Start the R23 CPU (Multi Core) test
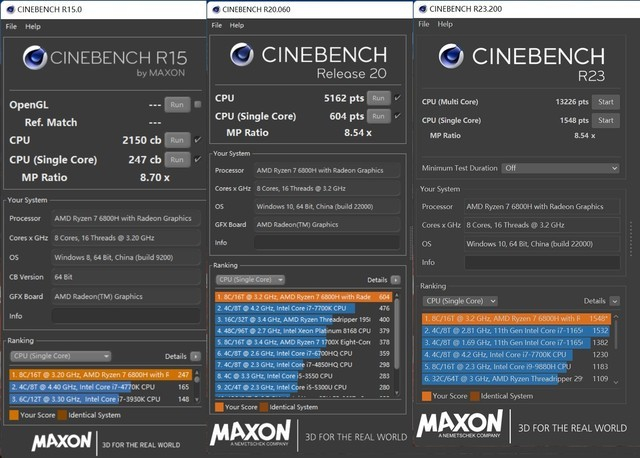Viewport: 640px width, 458px height. tap(604, 102)
